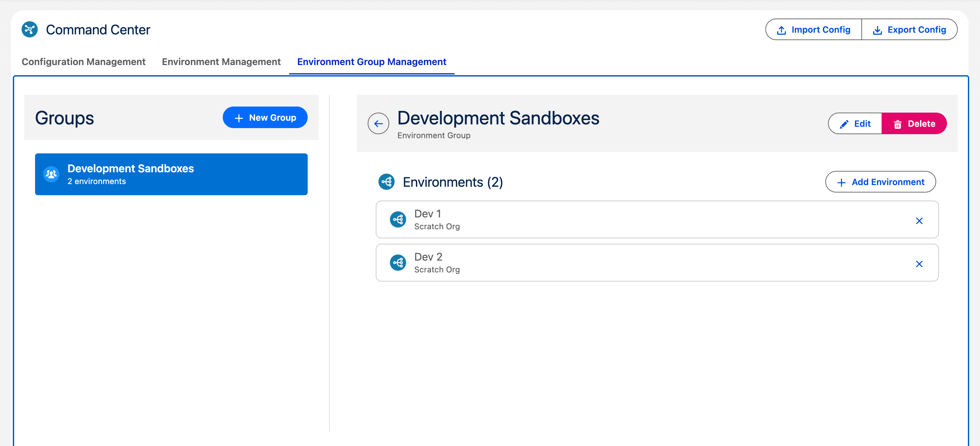The height and width of the screenshot is (446, 980).
Task: Switch to the Configuration Management tab
Action: click(x=83, y=62)
